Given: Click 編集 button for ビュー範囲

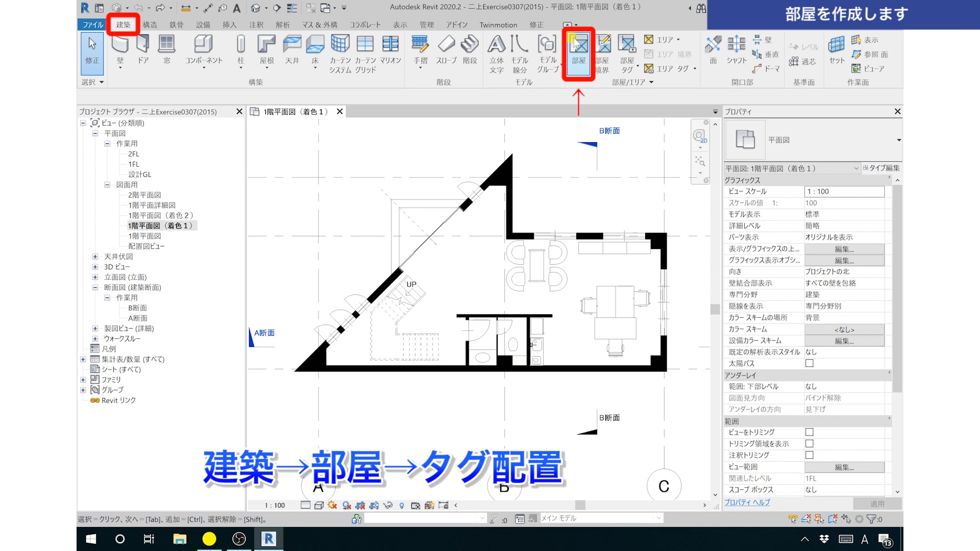Looking at the screenshot, I should [844, 467].
